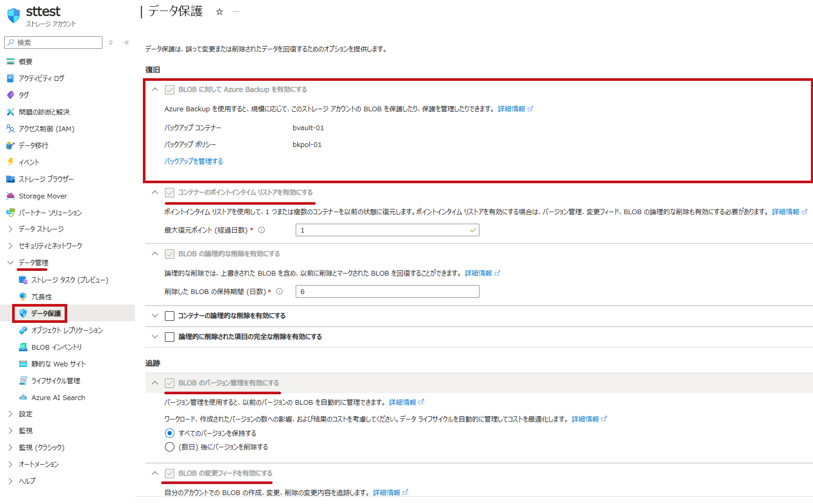Toggle BLOB の変更フィード checkbox
813x504 pixels.
coord(170,474)
